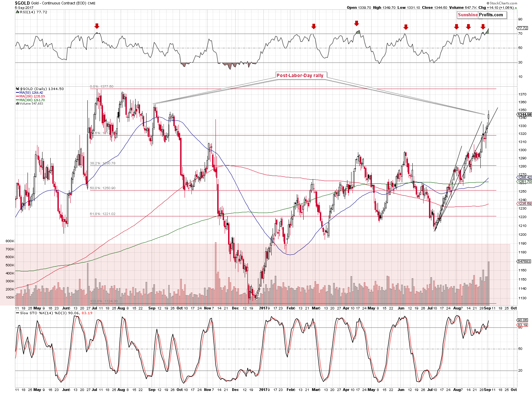Screen dimensions: 532x393
Task: Click the Feb label on the price chart date axis
Action: [290, 308]
